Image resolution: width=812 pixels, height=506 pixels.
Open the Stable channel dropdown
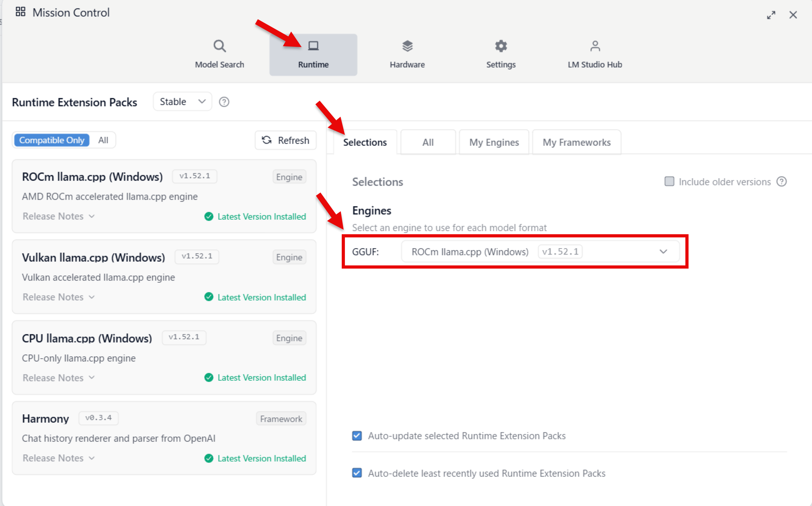pyautogui.click(x=182, y=102)
